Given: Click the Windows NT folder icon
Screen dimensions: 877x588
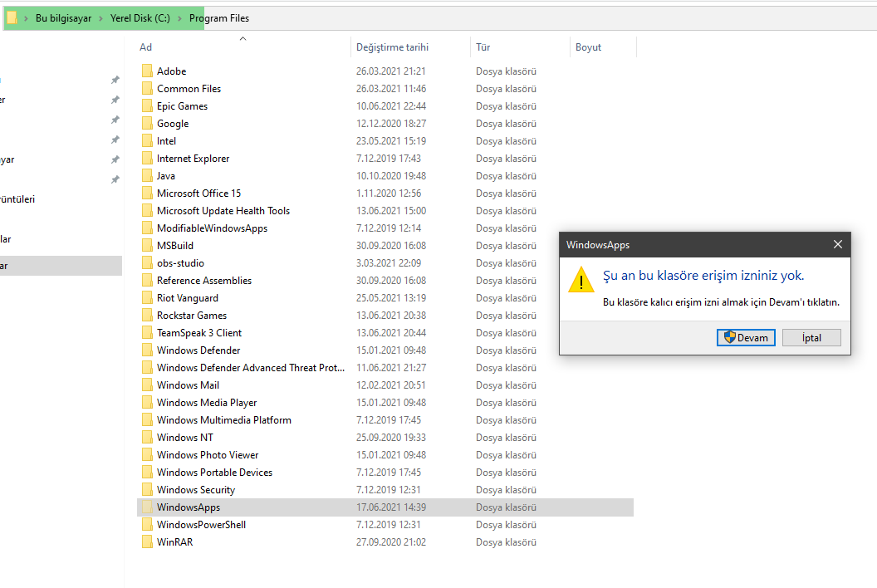Looking at the screenshot, I should (147, 438).
